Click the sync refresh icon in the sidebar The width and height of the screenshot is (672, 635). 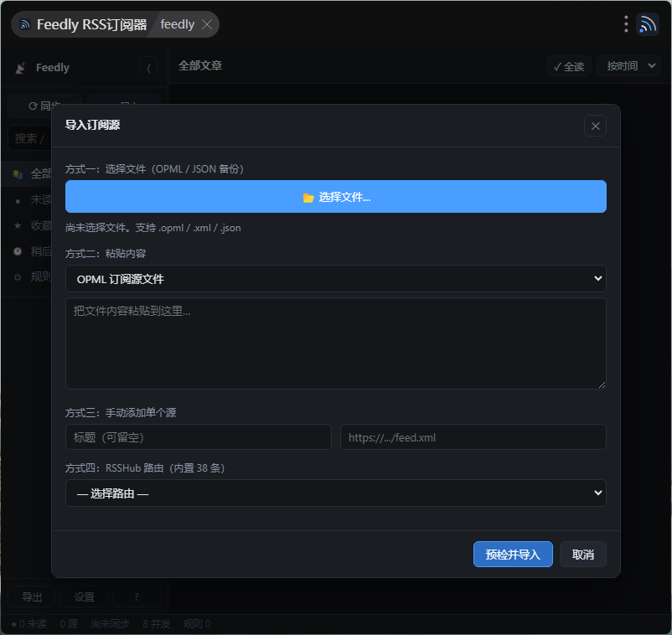tap(33, 106)
